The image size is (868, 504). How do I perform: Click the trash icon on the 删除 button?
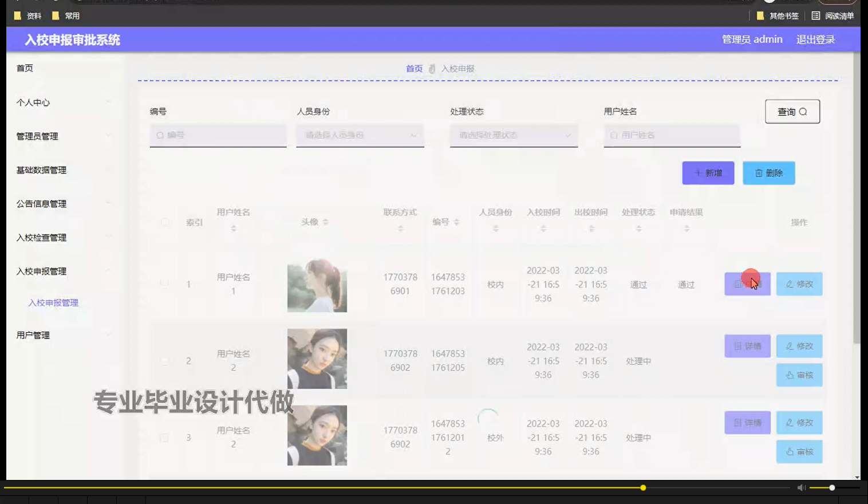[x=760, y=172]
